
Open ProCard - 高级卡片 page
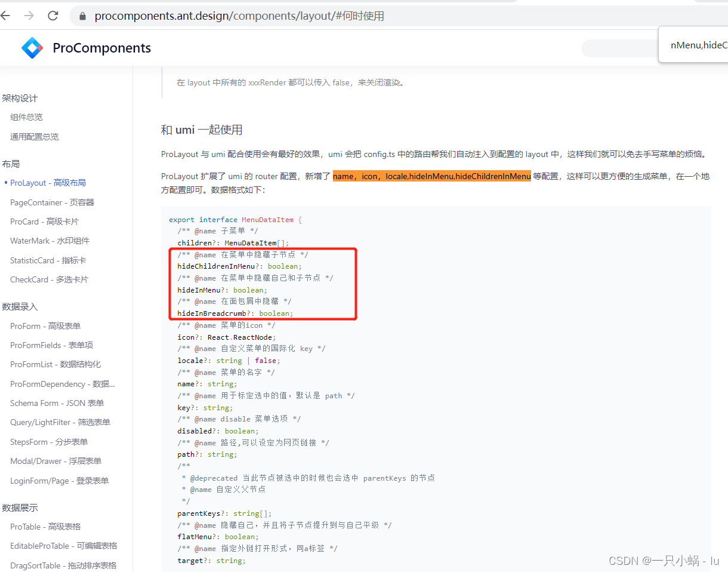(x=44, y=222)
